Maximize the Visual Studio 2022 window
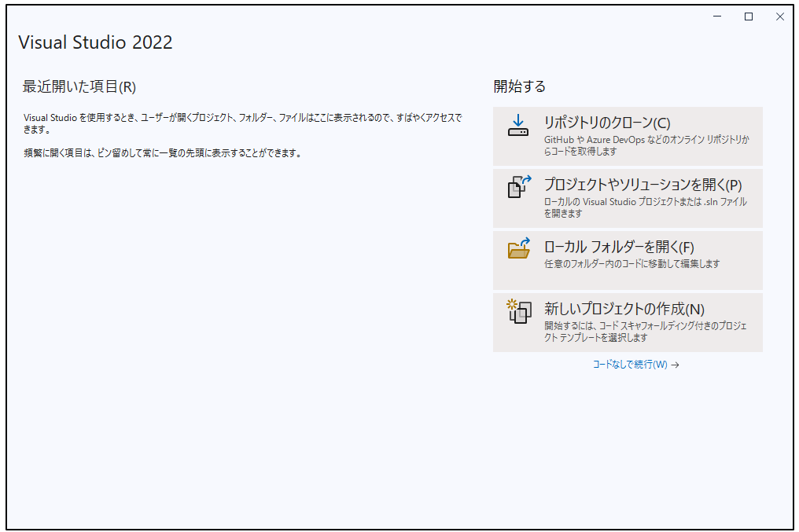This screenshot has width=799, height=532. (x=749, y=17)
